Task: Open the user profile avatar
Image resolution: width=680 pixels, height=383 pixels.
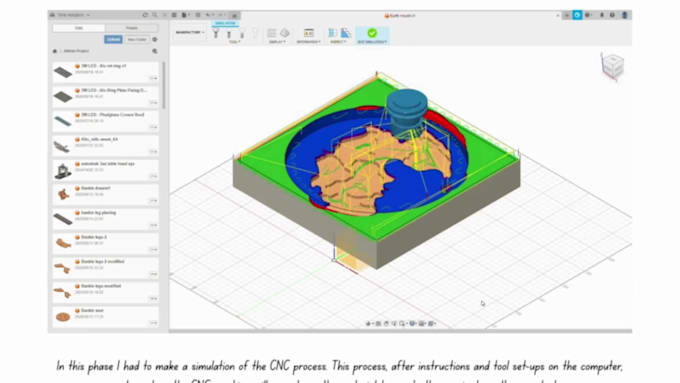Action: [x=624, y=15]
